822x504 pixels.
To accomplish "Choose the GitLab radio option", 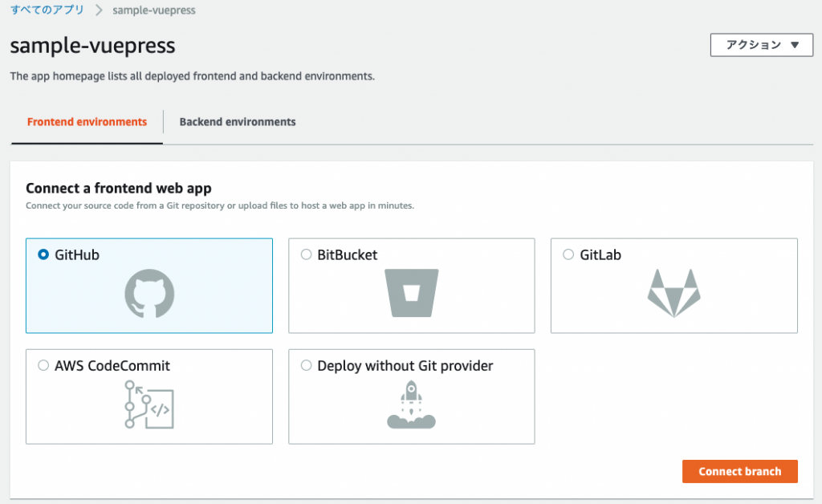I will (x=568, y=254).
